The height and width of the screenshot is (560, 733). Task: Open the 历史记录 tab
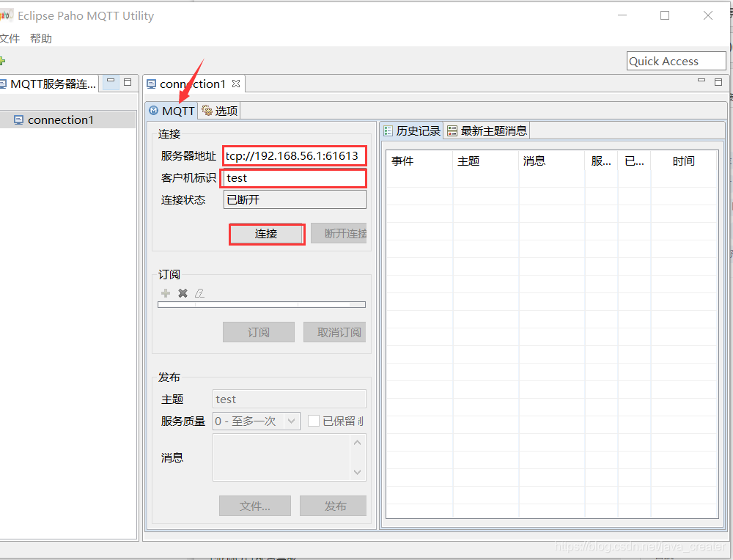[x=412, y=131]
